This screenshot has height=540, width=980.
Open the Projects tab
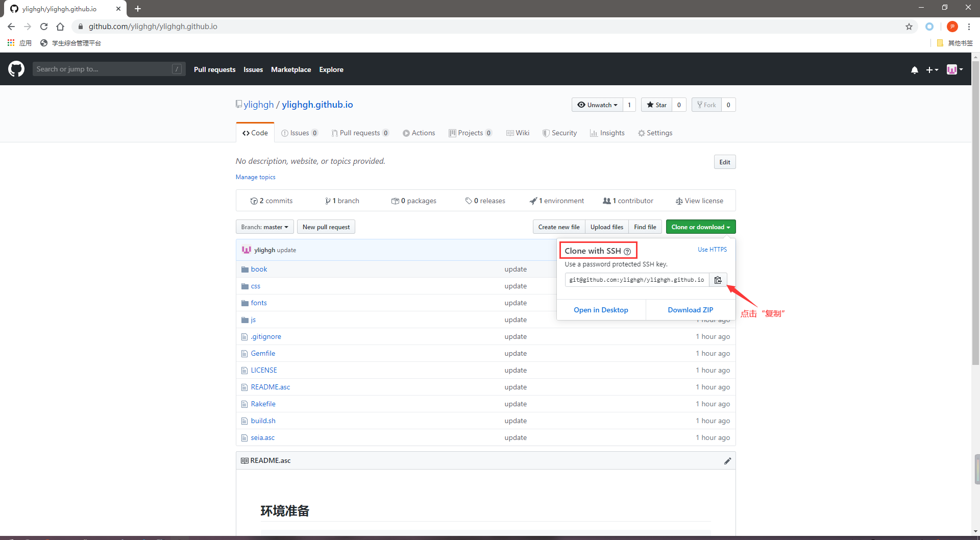point(470,133)
